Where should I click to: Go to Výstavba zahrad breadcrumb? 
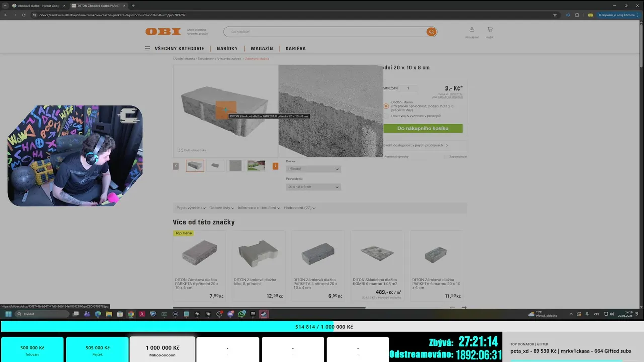point(229,59)
